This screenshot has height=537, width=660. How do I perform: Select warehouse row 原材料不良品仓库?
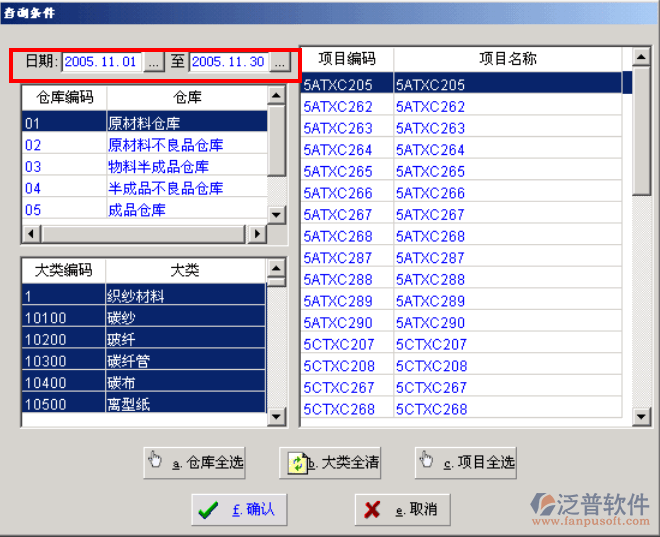point(165,145)
